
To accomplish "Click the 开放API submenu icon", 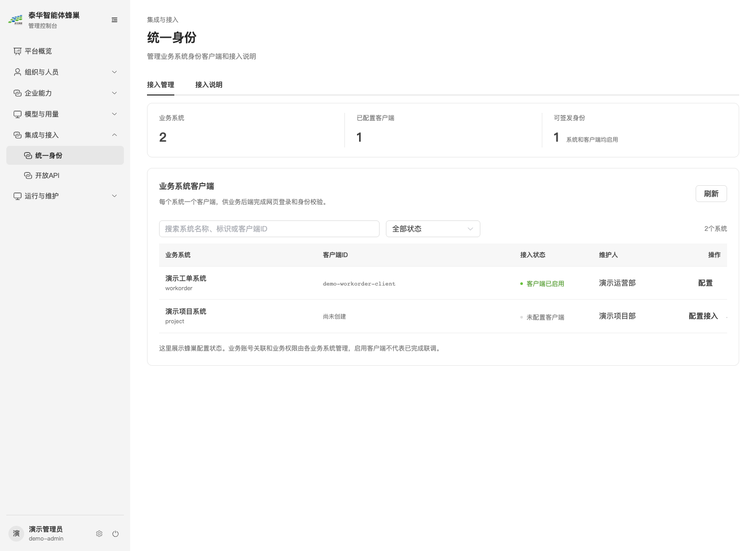I will pos(28,175).
